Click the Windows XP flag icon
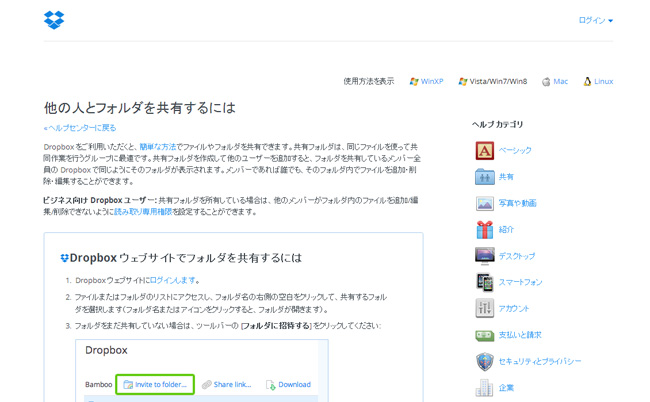The height and width of the screenshot is (402, 650). (413, 82)
